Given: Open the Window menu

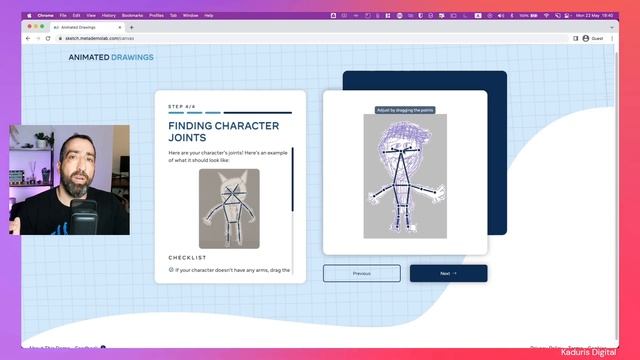Looking at the screenshot, I should [x=190, y=16].
